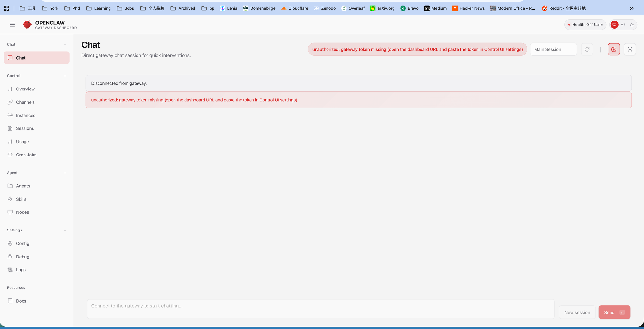Open the Debug page
Screen dimensions: 644x329
(x=23, y=257)
